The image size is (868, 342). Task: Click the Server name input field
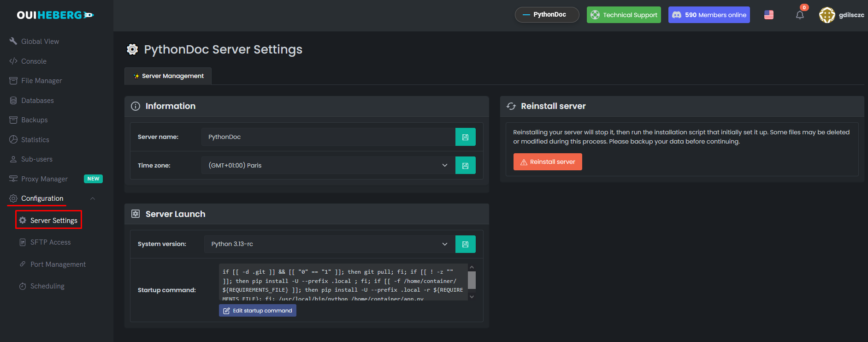click(x=328, y=137)
